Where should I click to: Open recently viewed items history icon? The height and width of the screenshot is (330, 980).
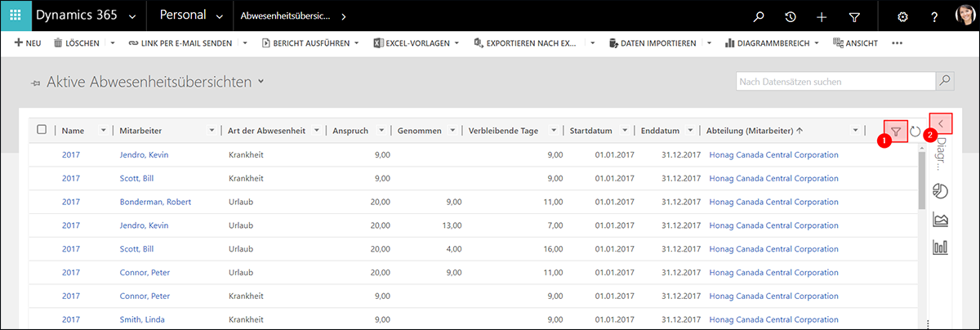coord(791,16)
